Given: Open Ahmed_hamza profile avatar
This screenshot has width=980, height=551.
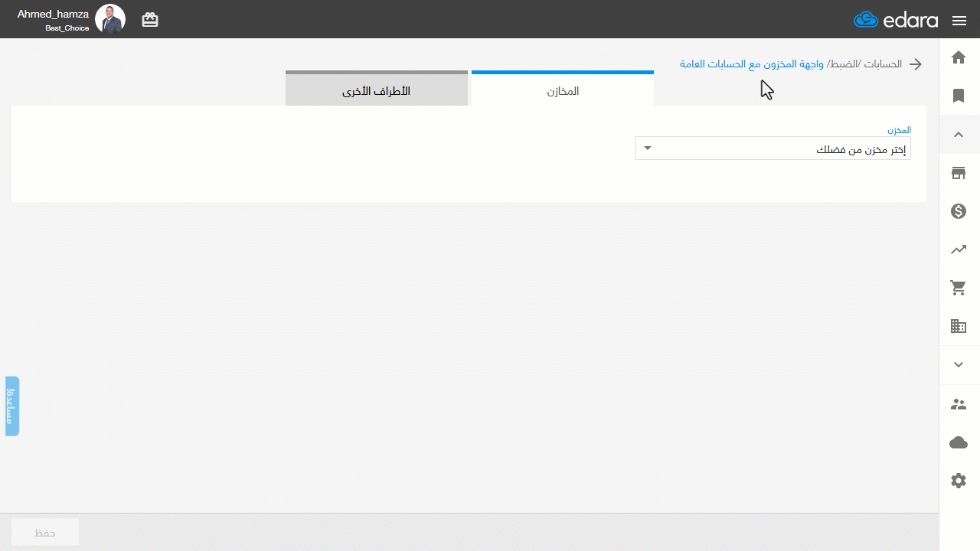Looking at the screenshot, I should point(110,19).
